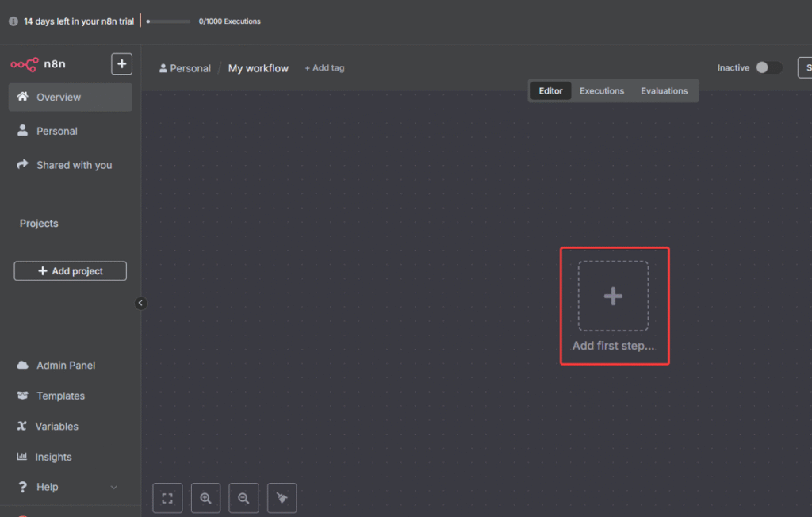
Task: Collapse the left sidebar with the arrow handle
Action: point(140,303)
